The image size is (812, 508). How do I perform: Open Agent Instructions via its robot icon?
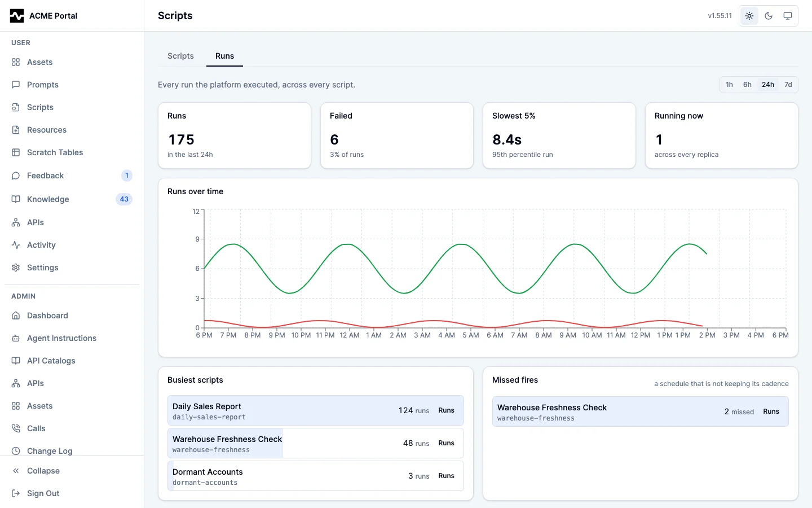pos(16,338)
